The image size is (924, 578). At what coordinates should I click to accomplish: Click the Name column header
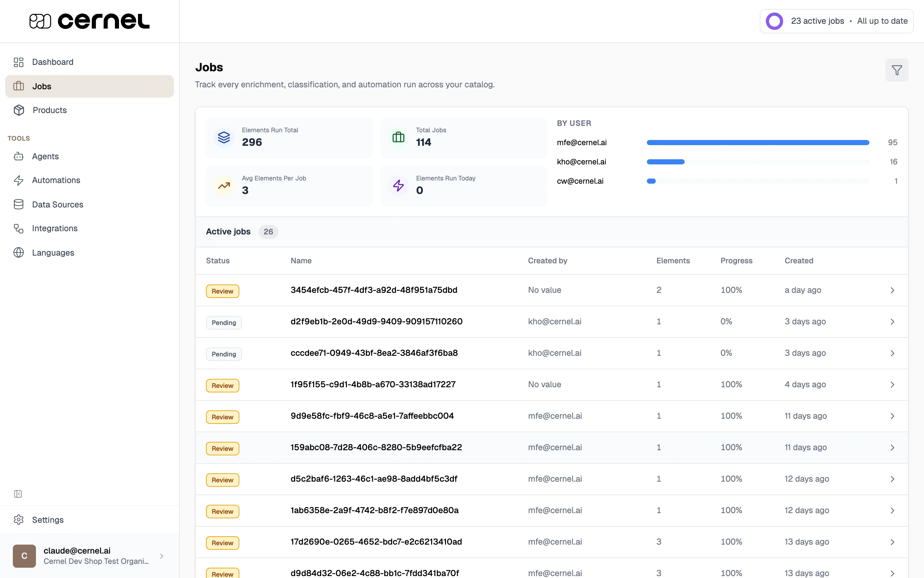301,261
